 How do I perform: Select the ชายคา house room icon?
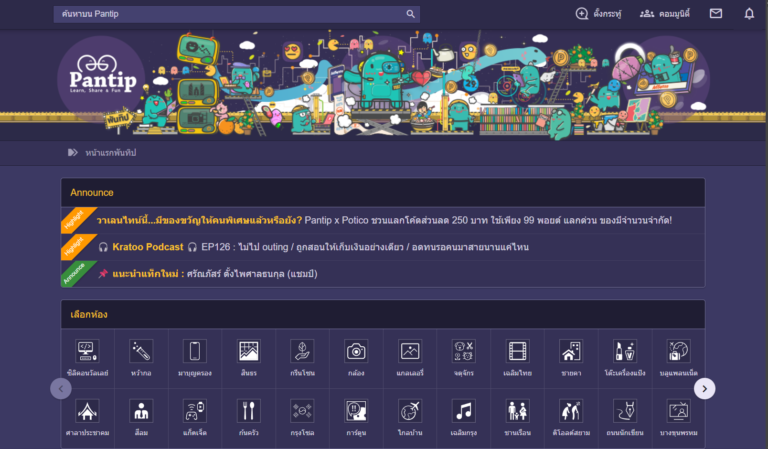pos(571,352)
